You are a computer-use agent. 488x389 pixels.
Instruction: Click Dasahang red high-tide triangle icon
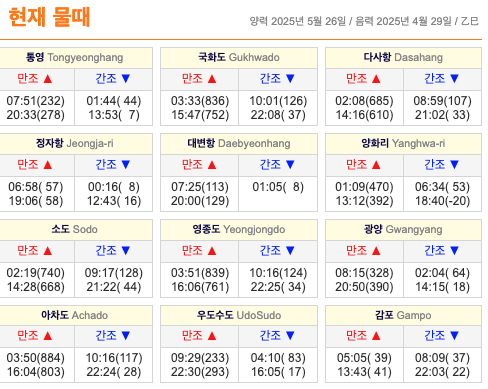click(376, 79)
